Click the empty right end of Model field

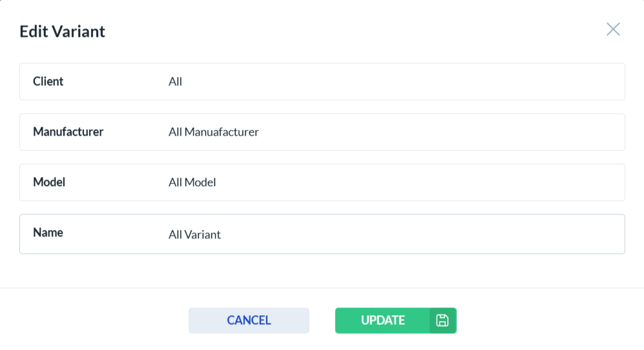click(x=581, y=183)
